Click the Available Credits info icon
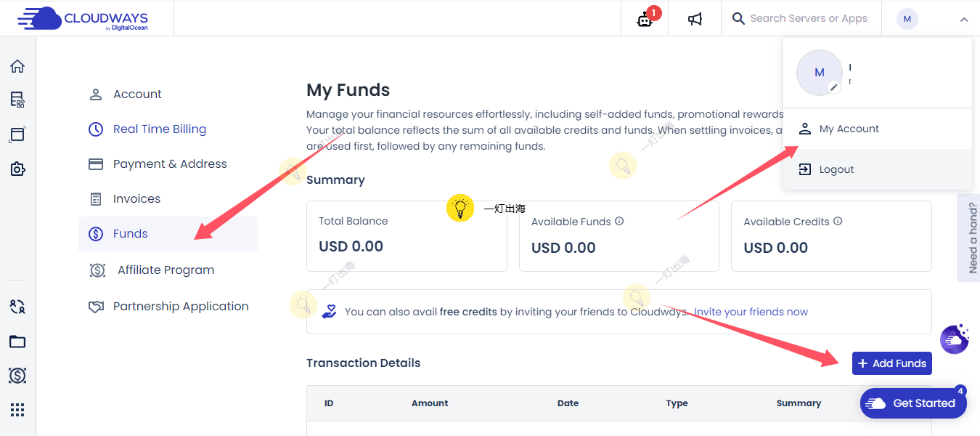 point(838,221)
